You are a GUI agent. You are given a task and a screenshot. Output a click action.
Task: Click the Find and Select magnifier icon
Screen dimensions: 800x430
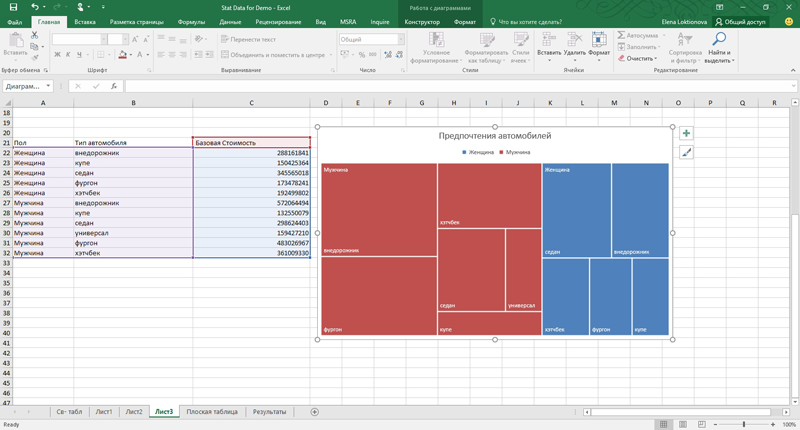719,39
